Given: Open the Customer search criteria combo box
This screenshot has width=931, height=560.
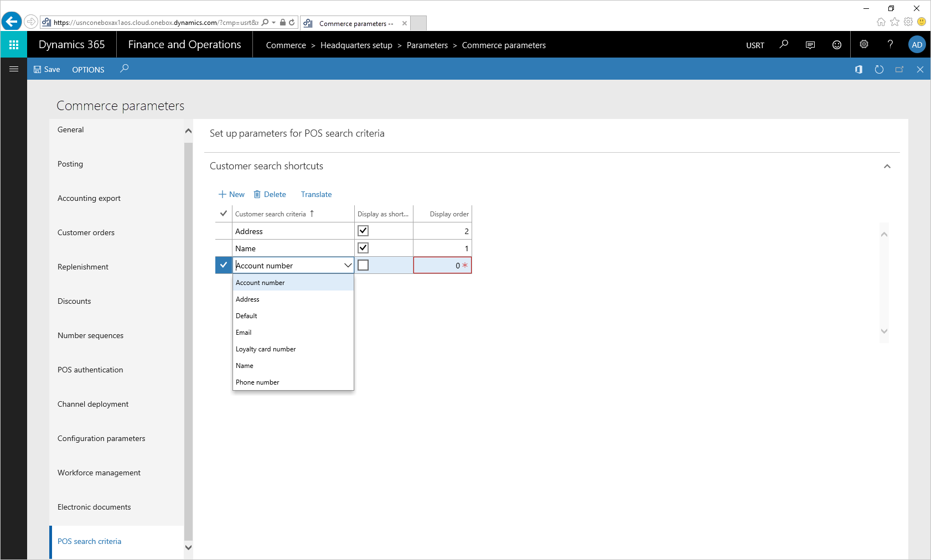Looking at the screenshot, I should [x=348, y=265].
